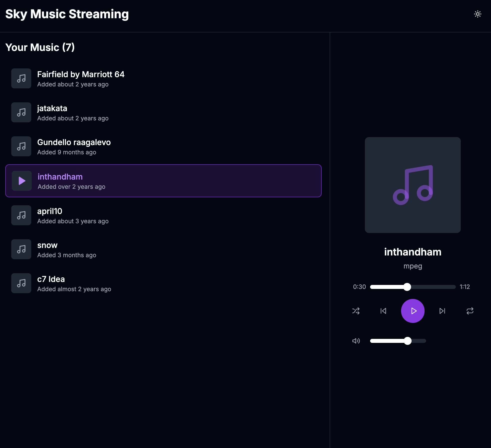Image resolution: width=491 pixels, height=448 pixels.
Task: Select the c7 Idea track title
Action: (51, 279)
